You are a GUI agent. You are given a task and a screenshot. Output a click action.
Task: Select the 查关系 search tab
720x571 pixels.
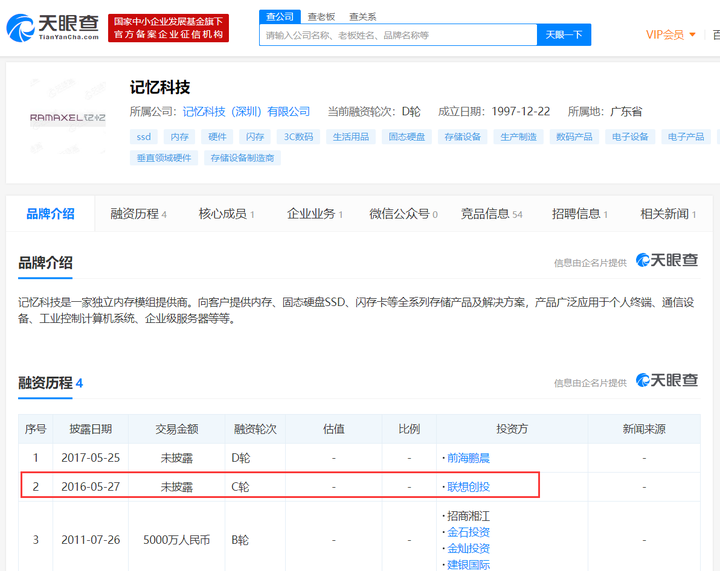point(362,17)
